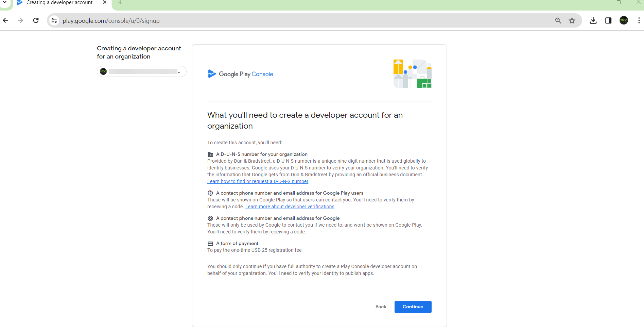This screenshot has height=328, width=644.
Task: Toggle the browser side panel
Action: 608,20
